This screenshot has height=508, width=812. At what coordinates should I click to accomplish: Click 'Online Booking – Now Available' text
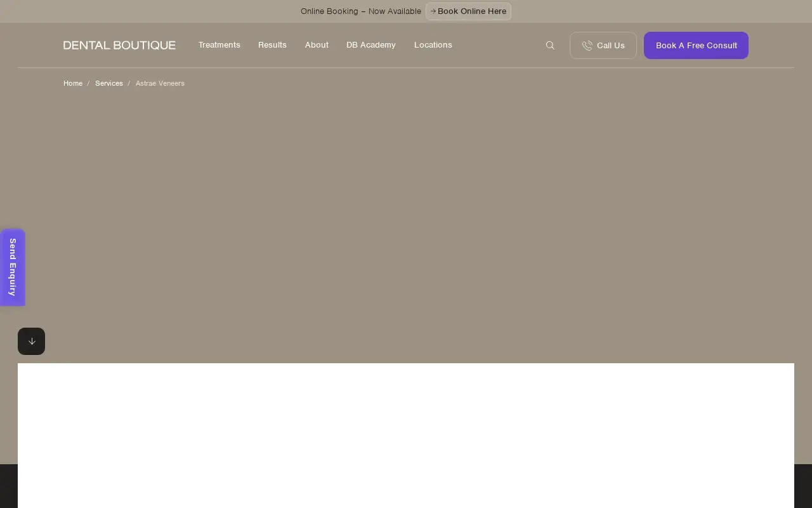point(361,11)
